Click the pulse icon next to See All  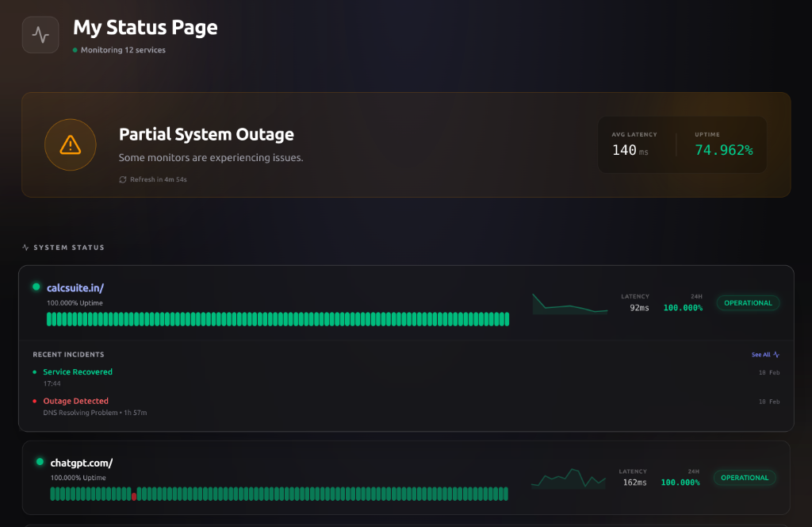coord(776,355)
